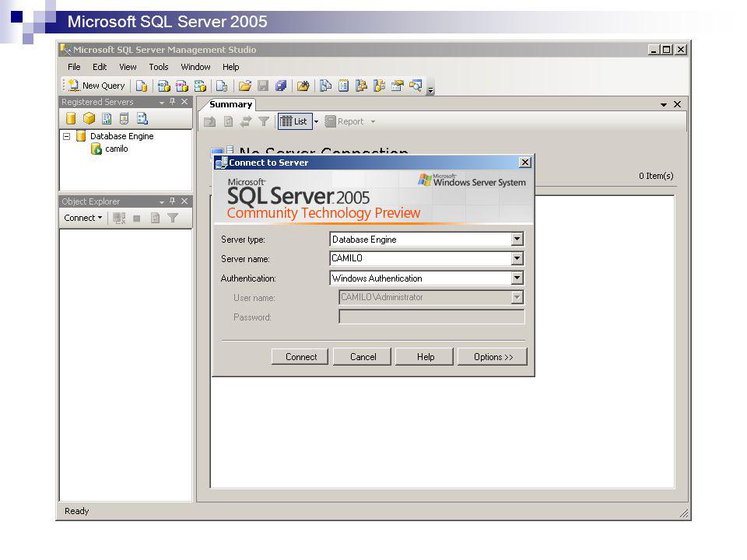Click the Disconnect icon in Object Explorer

coord(119,218)
